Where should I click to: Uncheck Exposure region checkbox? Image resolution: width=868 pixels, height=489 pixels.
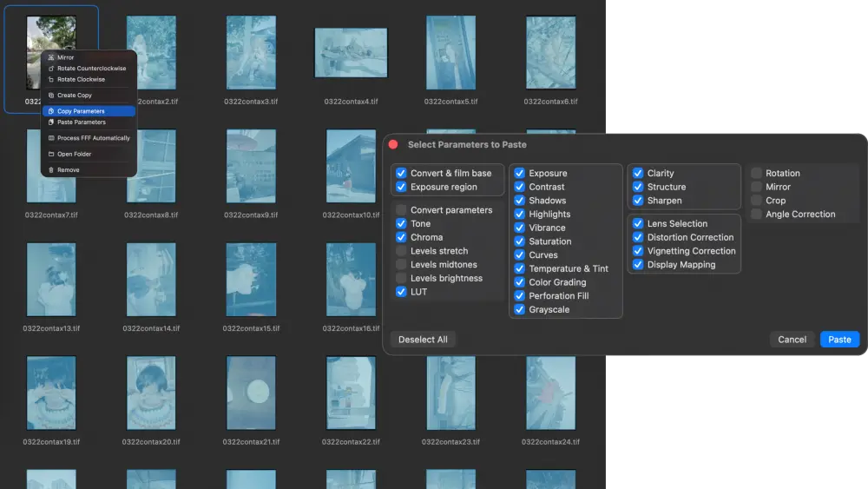point(401,188)
